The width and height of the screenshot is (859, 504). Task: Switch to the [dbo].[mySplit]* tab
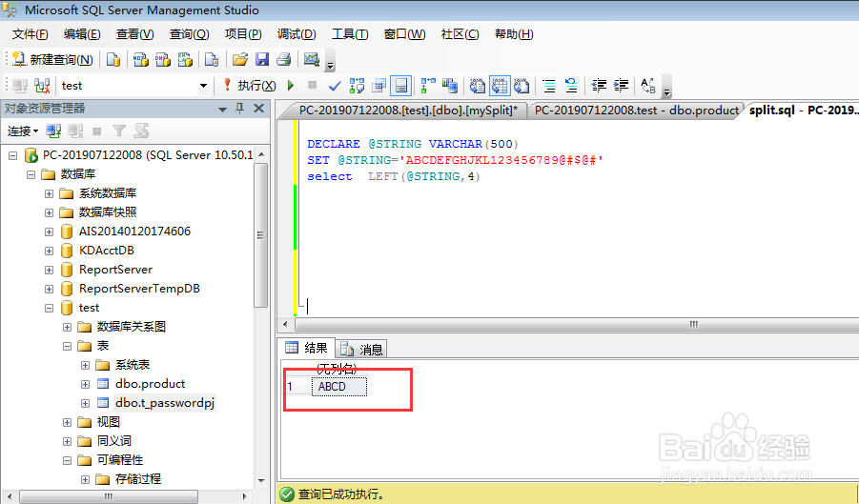[x=408, y=110]
